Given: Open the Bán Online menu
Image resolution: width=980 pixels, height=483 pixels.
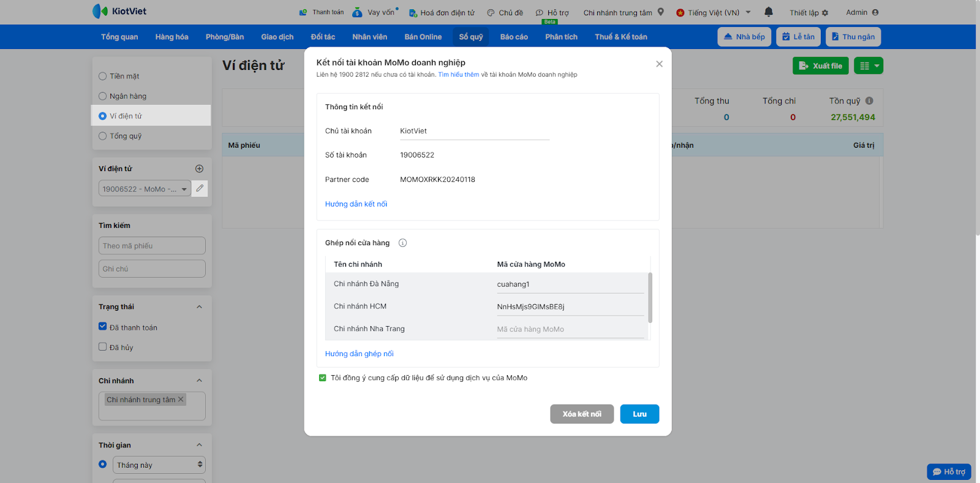Looking at the screenshot, I should coord(423,37).
